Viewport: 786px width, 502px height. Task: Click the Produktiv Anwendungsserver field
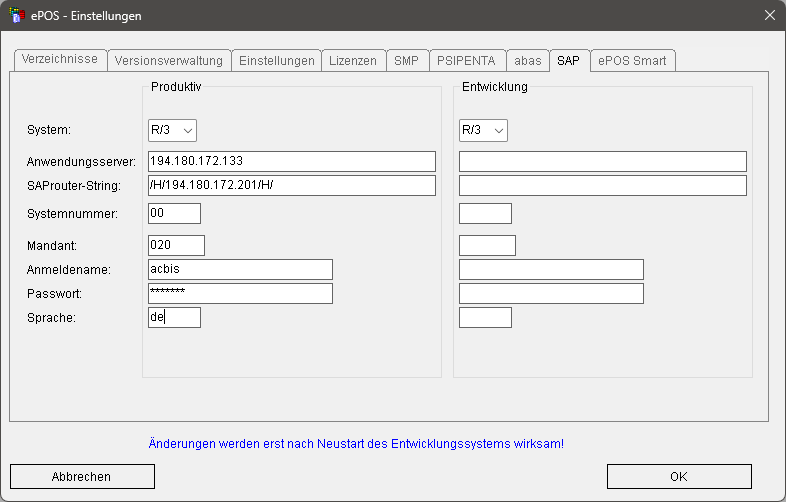292,161
